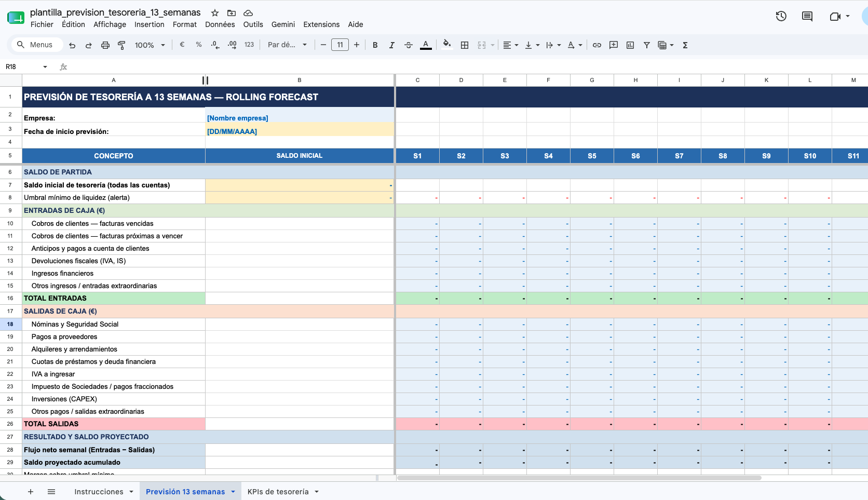Search the Menus box
The image size is (868, 500).
click(x=37, y=45)
